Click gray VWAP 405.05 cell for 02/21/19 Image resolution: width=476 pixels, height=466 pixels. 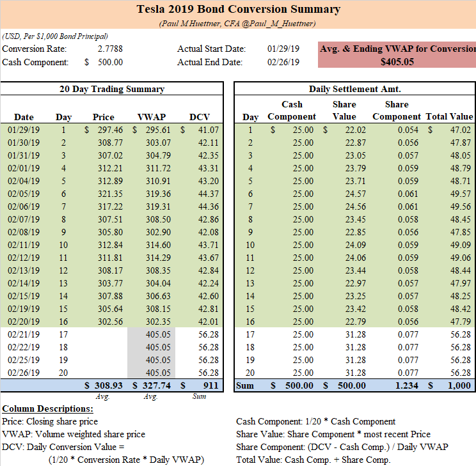158,334
